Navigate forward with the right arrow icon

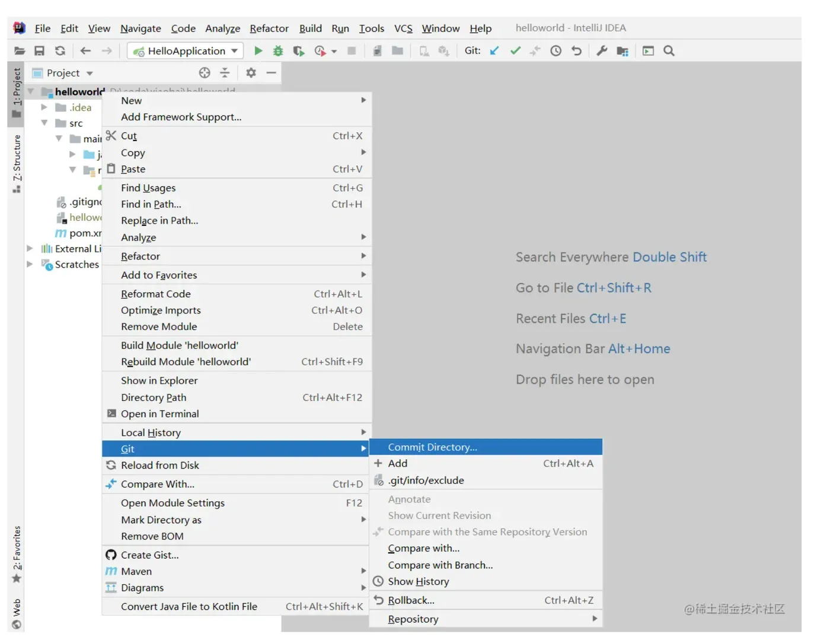[107, 51]
